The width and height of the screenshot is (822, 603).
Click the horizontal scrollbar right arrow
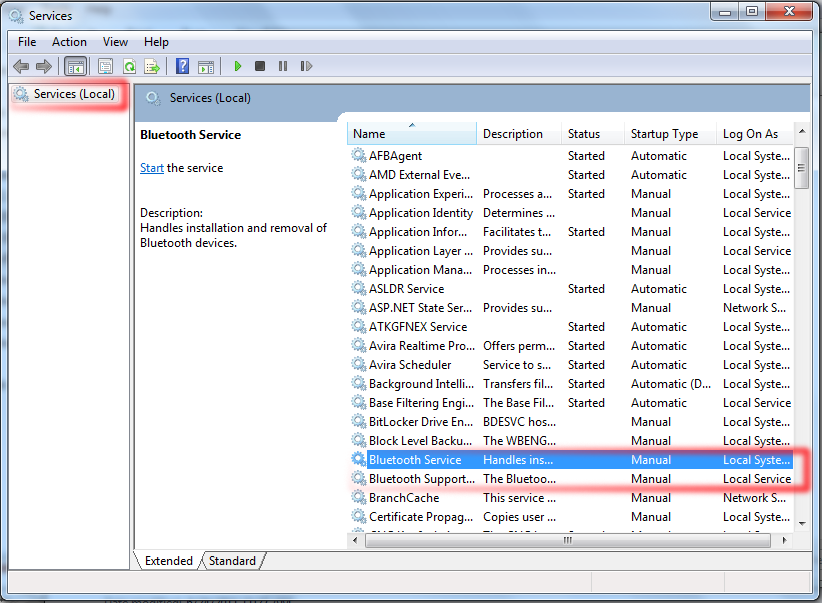tap(784, 540)
